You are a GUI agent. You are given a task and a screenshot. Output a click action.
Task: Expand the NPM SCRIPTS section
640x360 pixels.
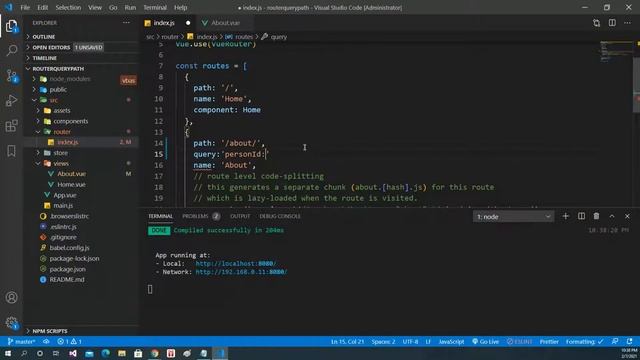(x=82, y=331)
